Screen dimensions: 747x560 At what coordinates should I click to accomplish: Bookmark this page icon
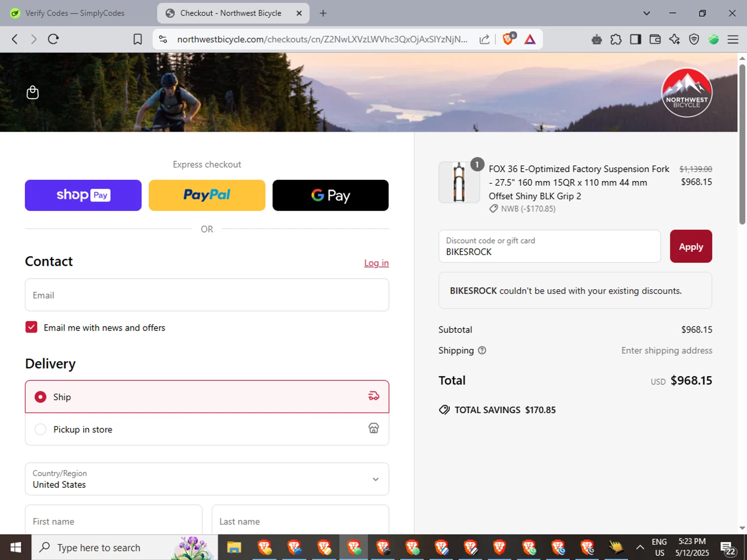137,39
